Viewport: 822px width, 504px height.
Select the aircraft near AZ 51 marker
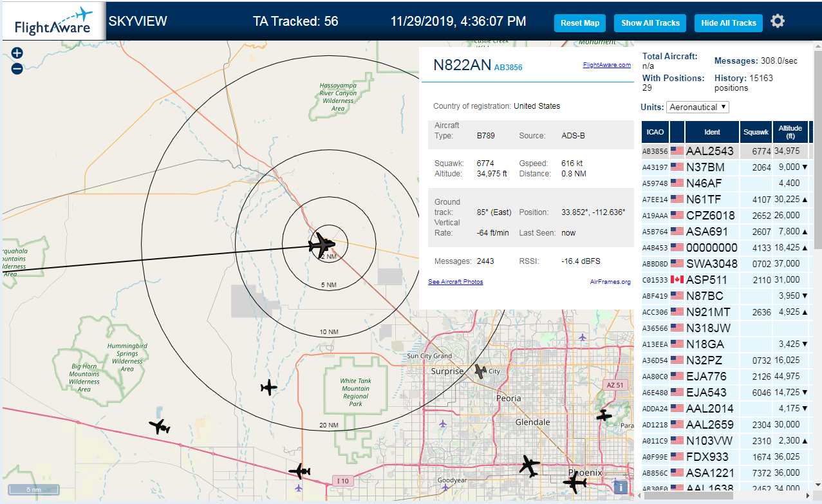click(x=604, y=415)
